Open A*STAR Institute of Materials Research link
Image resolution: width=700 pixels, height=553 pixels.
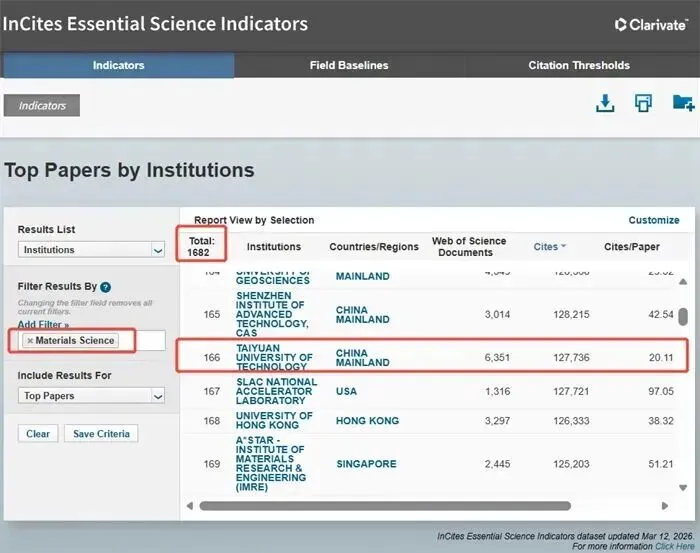pos(271,464)
